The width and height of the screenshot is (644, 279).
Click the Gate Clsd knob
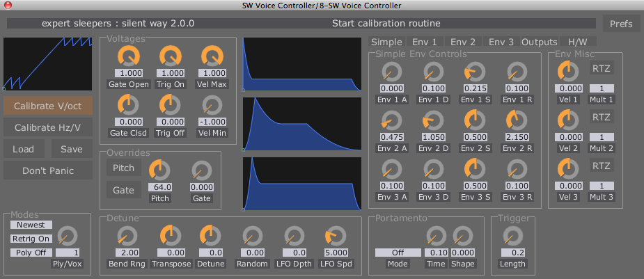[x=129, y=104]
